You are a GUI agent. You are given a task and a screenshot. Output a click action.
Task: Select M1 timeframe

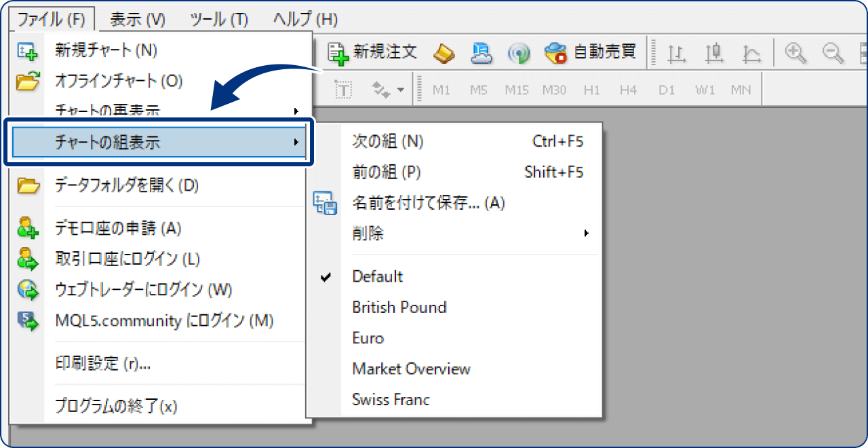click(x=441, y=90)
